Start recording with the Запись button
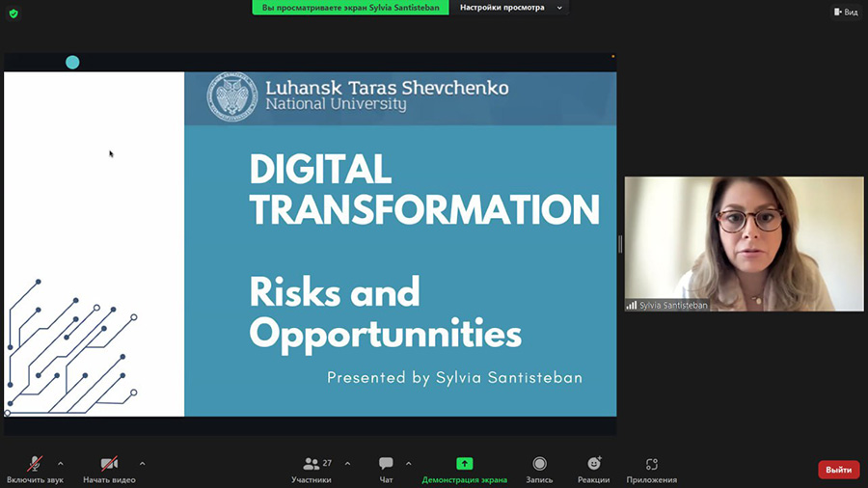Screen dimensions: 868x488 (539, 469)
